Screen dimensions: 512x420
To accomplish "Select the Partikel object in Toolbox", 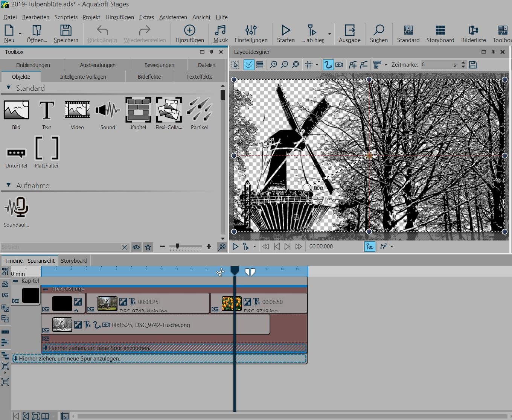I will pos(199,110).
